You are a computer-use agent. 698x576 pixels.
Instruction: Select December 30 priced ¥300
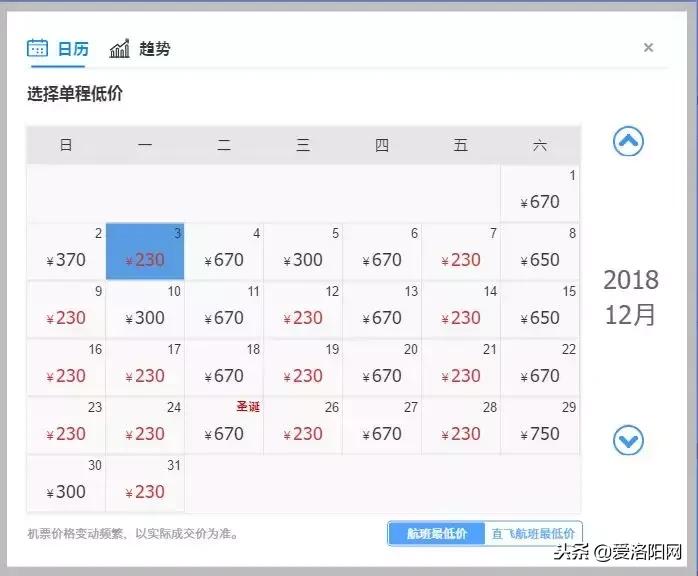coord(66,483)
